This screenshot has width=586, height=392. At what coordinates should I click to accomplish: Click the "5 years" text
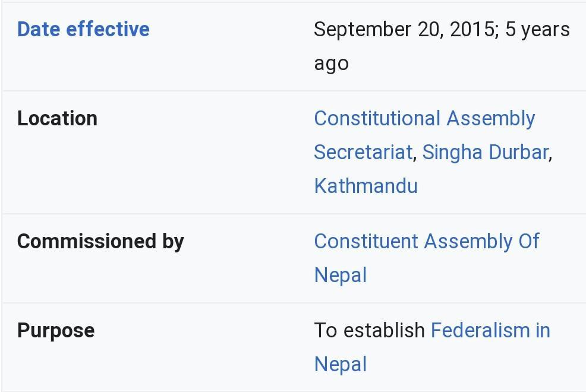537,29
